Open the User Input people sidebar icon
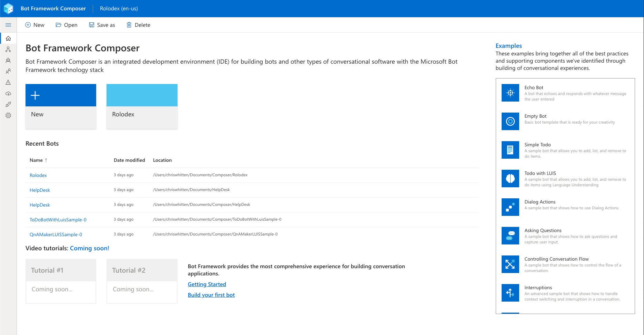This screenshot has width=644, height=335. coord(8,71)
